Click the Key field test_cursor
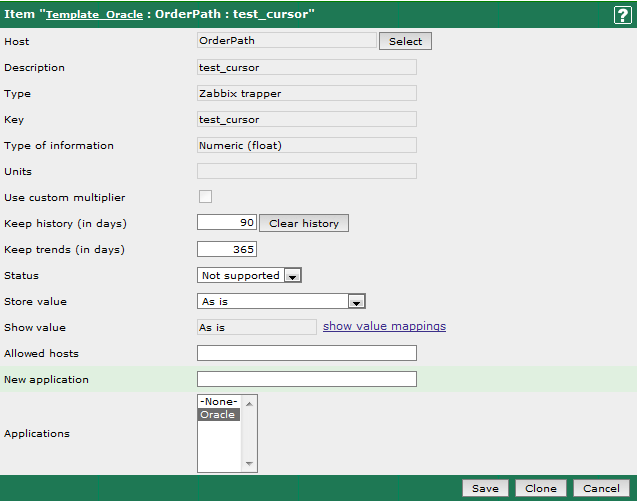This screenshot has height=501, width=641. pos(307,119)
